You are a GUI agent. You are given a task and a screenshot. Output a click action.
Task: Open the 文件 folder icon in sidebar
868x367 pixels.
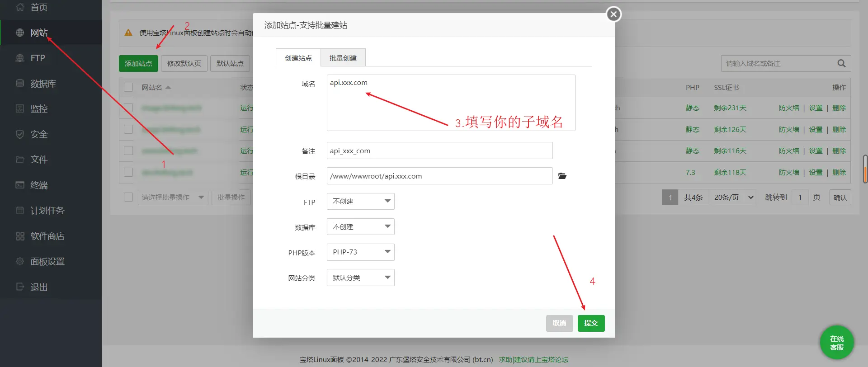click(20, 160)
